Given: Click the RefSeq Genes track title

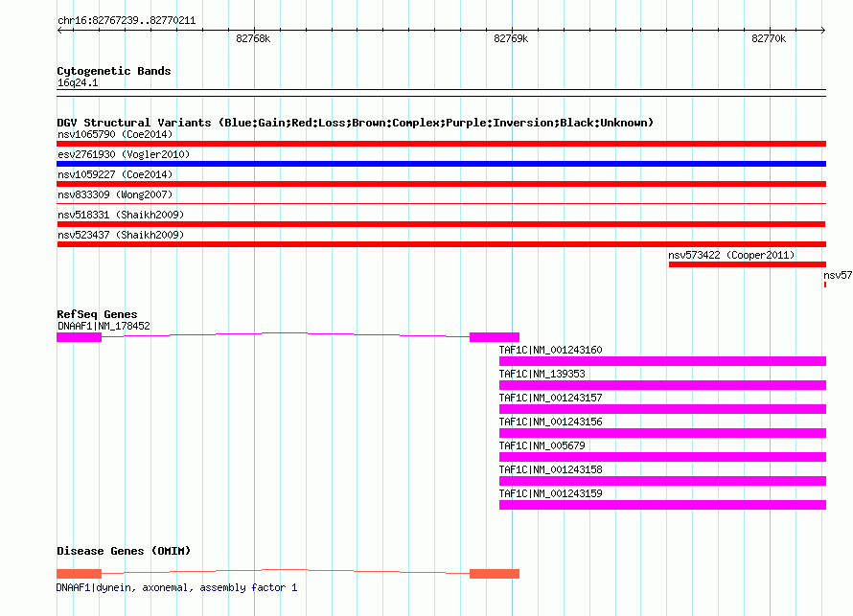Looking at the screenshot, I should point(97,314).
